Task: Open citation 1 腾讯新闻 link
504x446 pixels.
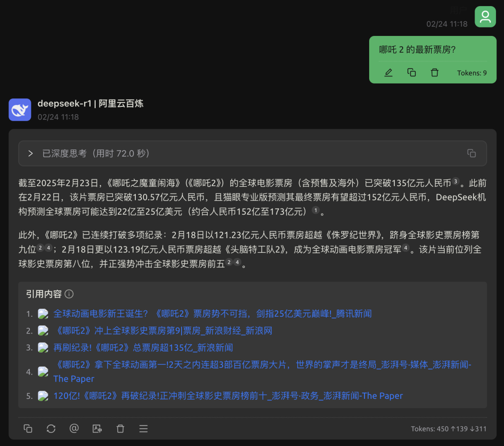Action: pos(212,314)
